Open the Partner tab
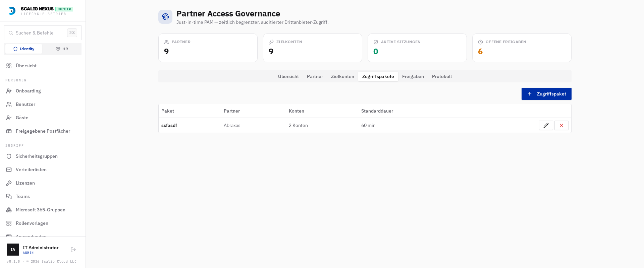Image resolution: width=644 pixels, height=268 pixels. point(315,76)
